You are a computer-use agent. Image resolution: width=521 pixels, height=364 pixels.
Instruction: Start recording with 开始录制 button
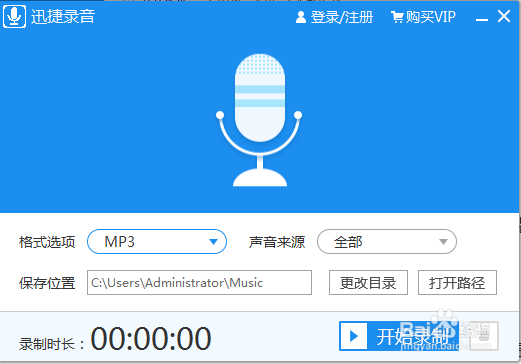click(399, 336)
